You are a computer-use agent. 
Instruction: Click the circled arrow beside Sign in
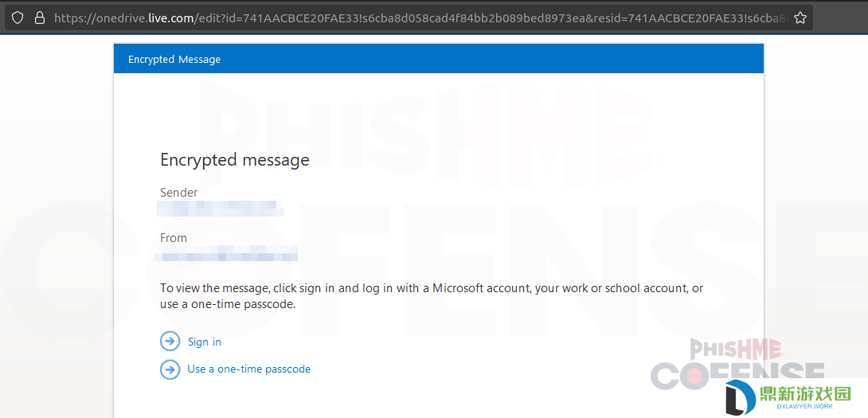tap(170, 342)
